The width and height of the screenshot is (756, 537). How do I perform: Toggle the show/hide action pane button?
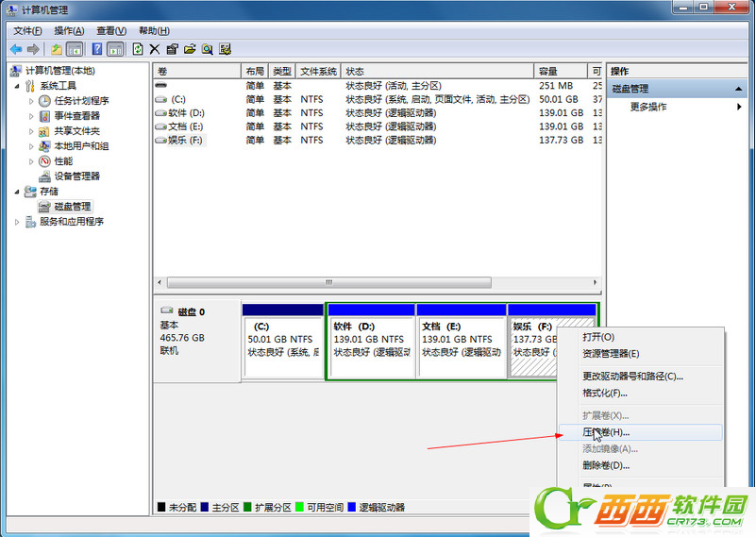[115, 49]
